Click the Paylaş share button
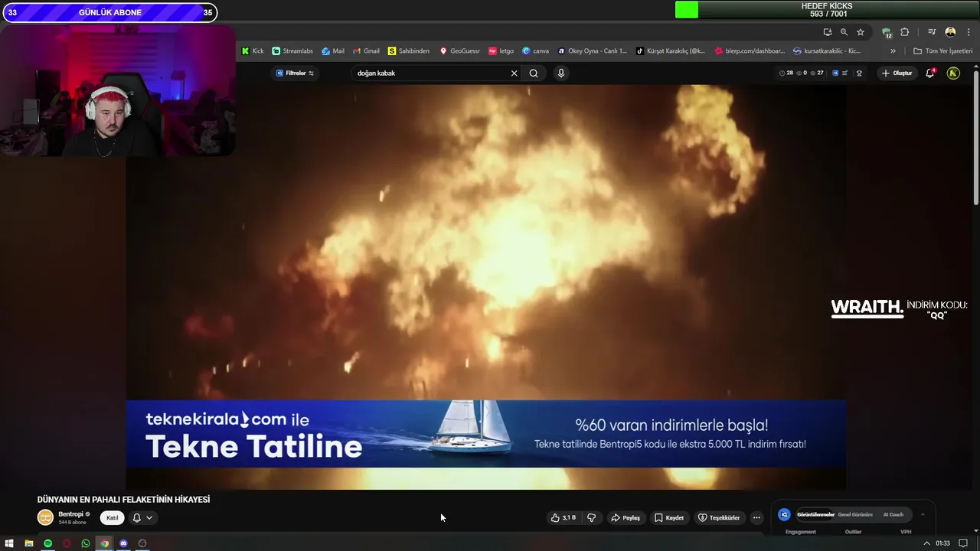Viewport: 980px width, 551px height. click(625, 518)
